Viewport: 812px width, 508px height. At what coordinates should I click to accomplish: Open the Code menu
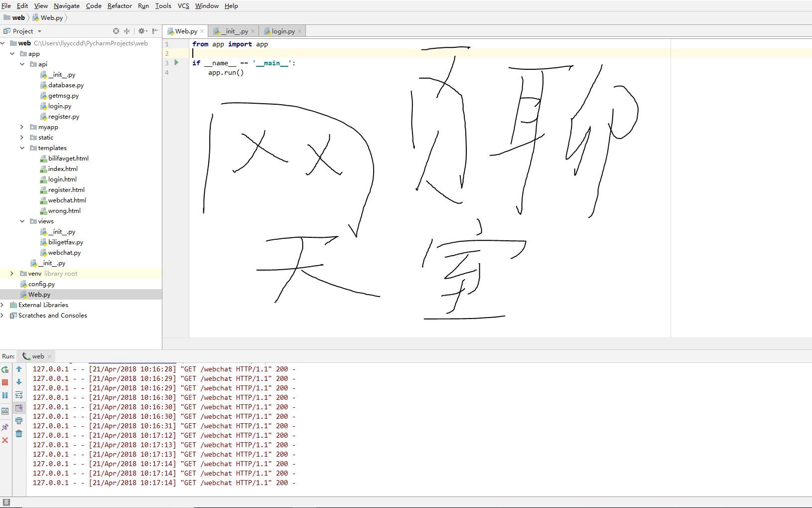pos(94,5)
